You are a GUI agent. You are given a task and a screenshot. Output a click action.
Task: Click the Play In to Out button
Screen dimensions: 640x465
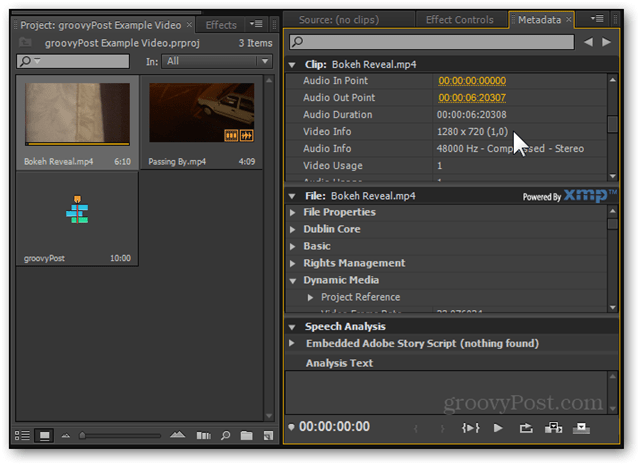[470, 428]
